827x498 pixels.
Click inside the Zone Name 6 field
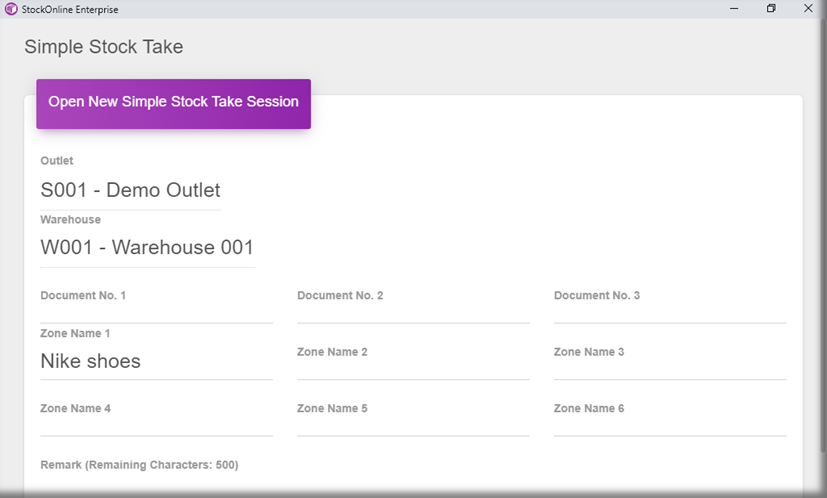[x=670, y=425]
